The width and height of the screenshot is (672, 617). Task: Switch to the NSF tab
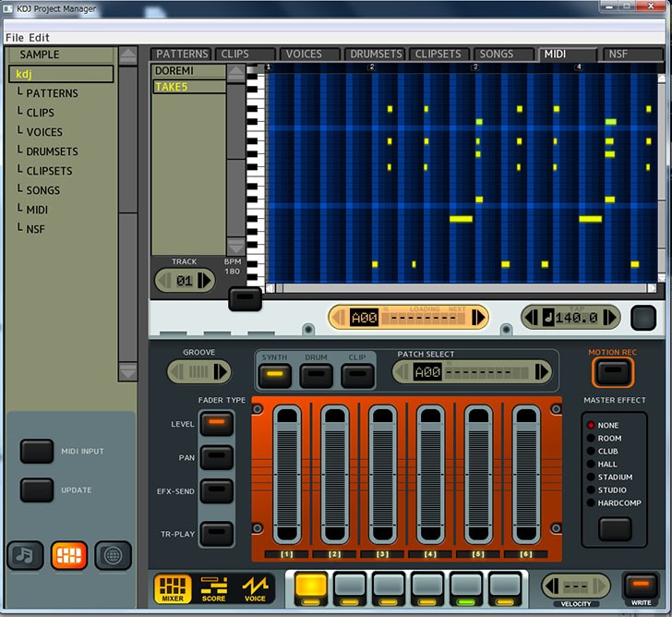[632, 54]
